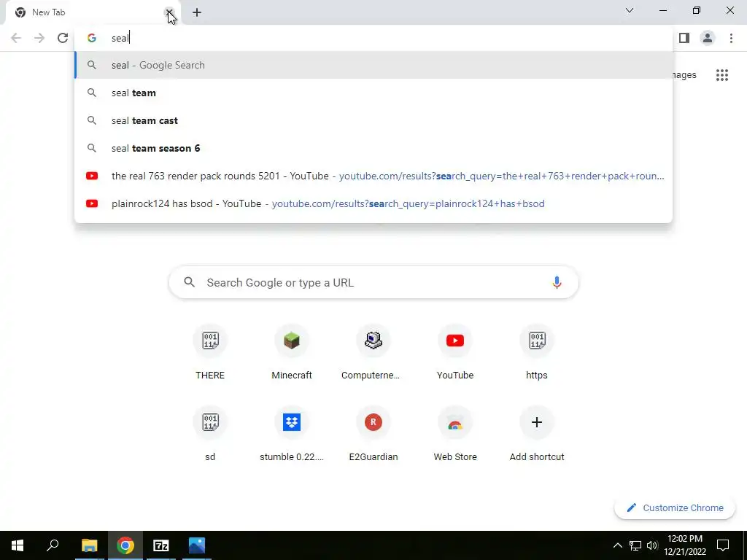Screen dimensions: 747x560
Task: Open the network icon in the tray
Action: click(635, 545)
